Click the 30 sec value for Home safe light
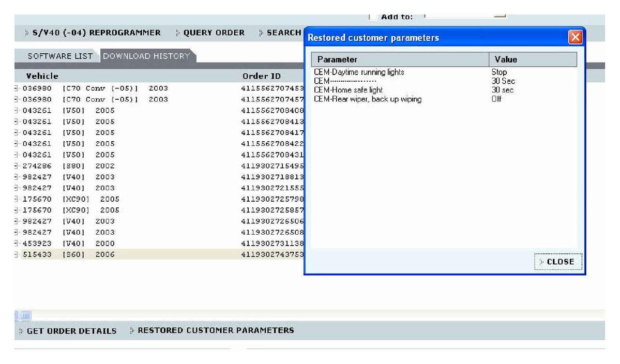The height and width of the screenshot is (364, 620). click(x=503, y=90)
